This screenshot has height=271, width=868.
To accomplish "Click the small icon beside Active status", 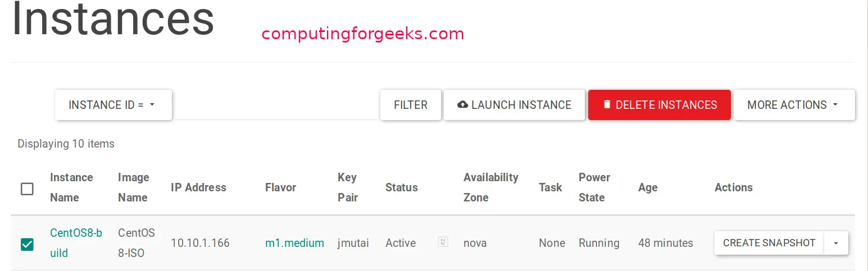I will click(x=443, y=242).
